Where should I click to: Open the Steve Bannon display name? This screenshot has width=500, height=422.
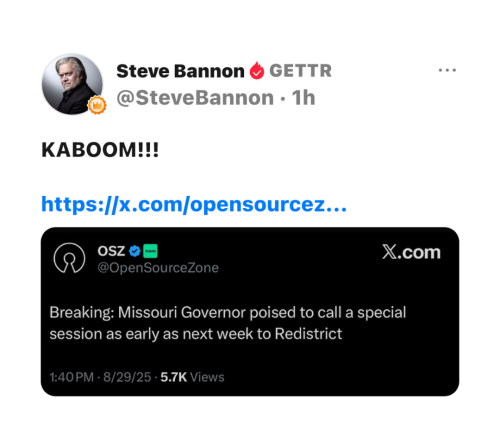[180, 71]
